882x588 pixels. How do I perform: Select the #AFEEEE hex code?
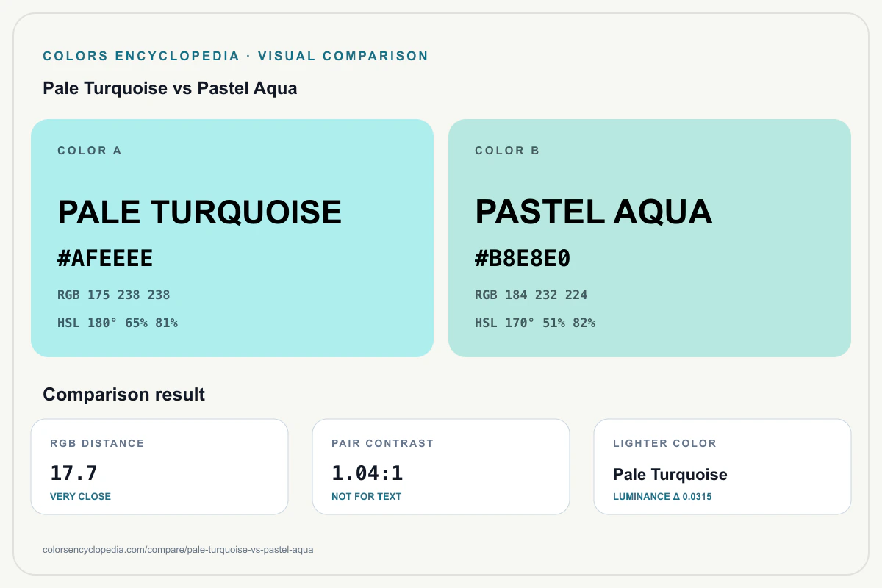pos(105,259)
